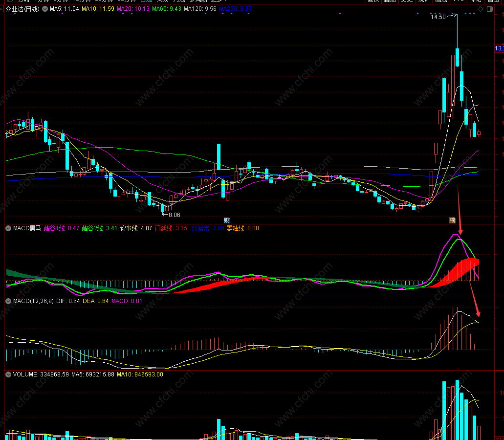Select the last small red candlestick on chart

pos(479,133)
